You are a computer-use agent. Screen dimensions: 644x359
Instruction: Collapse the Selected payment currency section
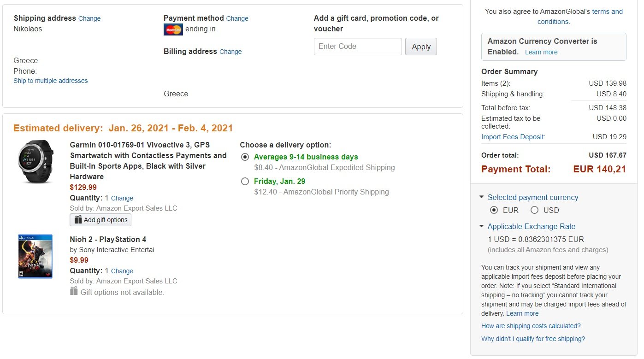[x=482, y=197]
